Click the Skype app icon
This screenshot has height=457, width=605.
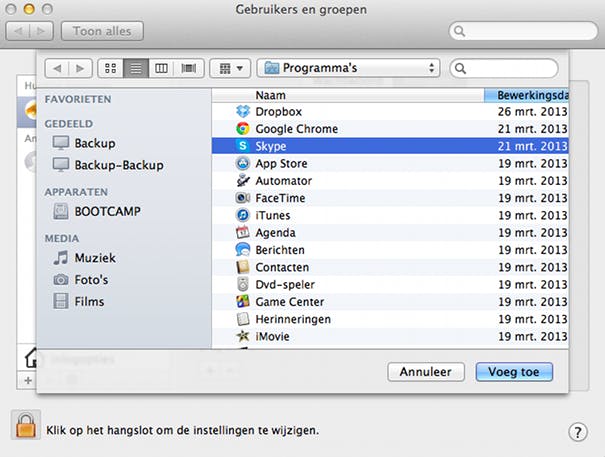243,146
